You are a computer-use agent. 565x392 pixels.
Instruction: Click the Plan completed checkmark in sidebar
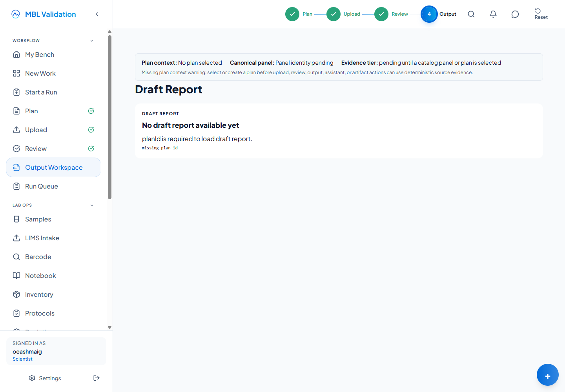coord(91,111)
